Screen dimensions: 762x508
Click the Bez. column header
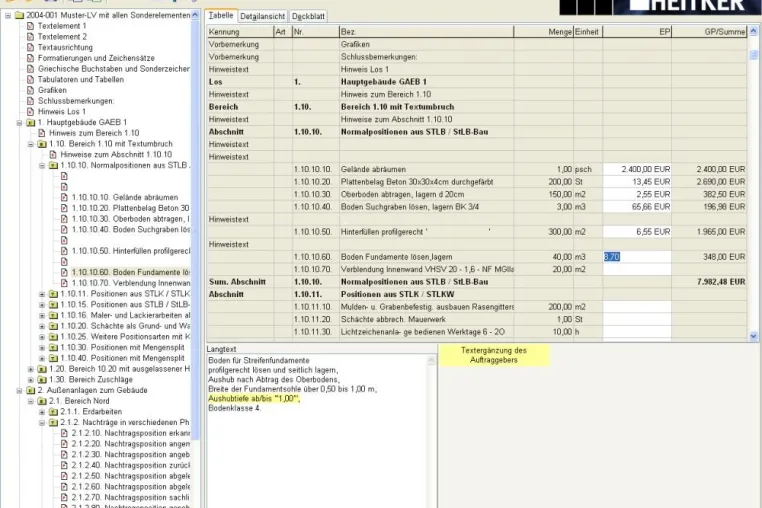(x=426, y=32)
